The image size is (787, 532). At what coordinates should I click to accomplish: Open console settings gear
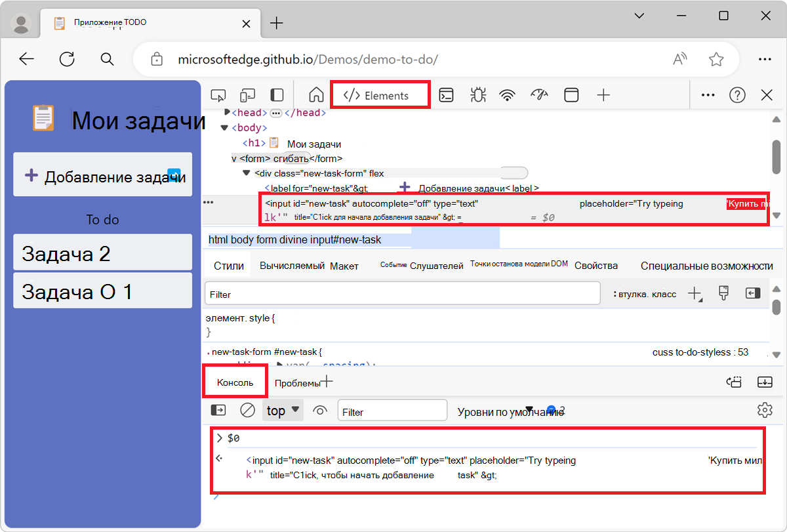coord(765,410)
